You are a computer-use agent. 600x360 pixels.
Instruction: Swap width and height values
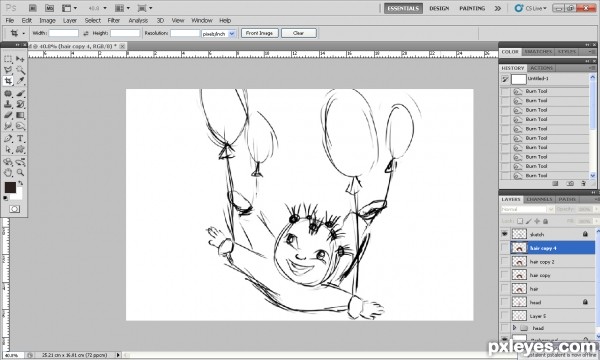coord(86,33)
